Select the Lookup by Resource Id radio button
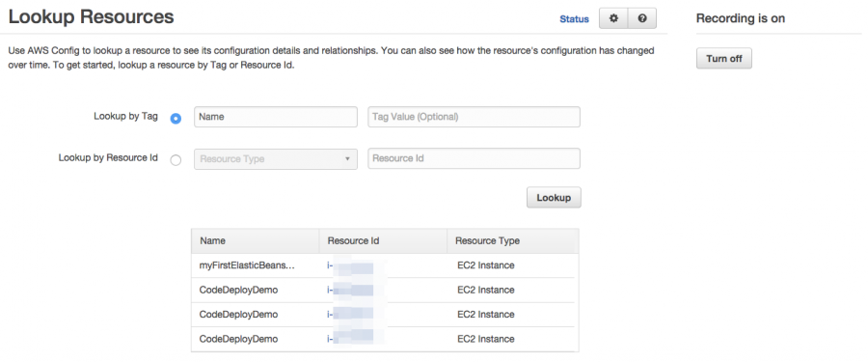The image size is (868, 362). [x=176, y=160]
